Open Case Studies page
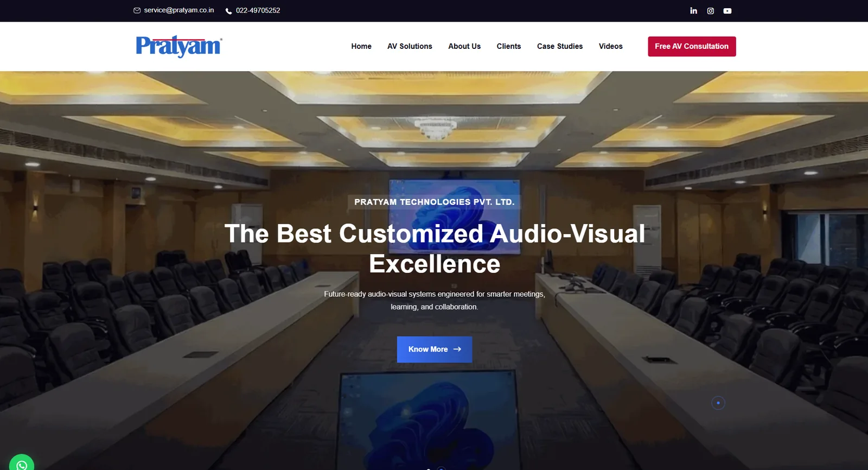Screen dimensions: 868x470 coord(560,46)
